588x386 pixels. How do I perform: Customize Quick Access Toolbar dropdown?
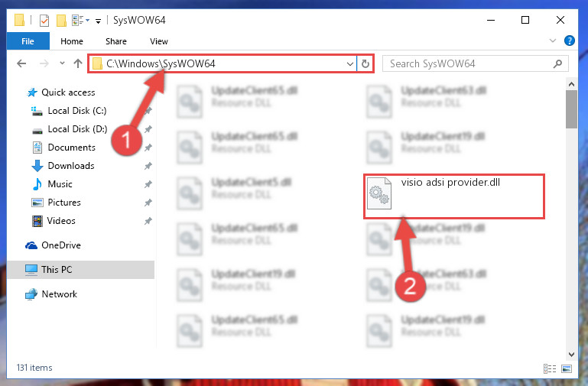pyautogui.click(x=98, y=21)
